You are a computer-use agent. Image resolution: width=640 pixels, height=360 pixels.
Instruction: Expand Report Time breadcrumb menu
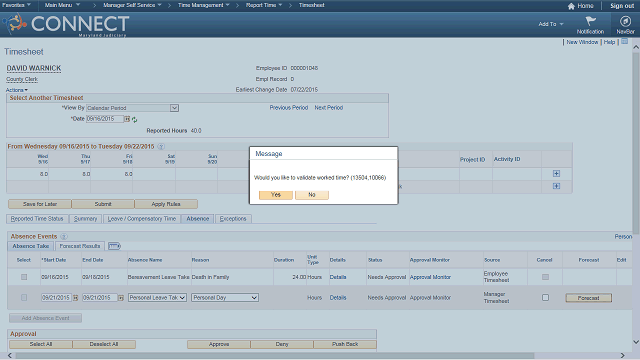click(264, 5)
